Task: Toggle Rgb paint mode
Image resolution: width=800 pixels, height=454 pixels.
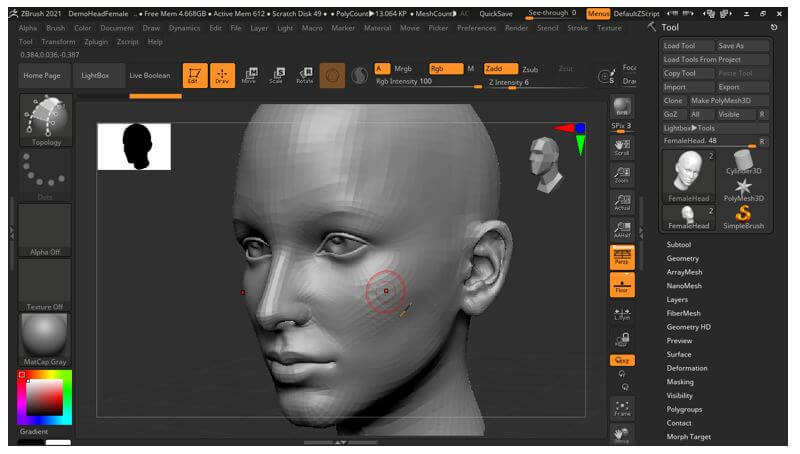Action: pyautogui.click(x=446, y=68)
